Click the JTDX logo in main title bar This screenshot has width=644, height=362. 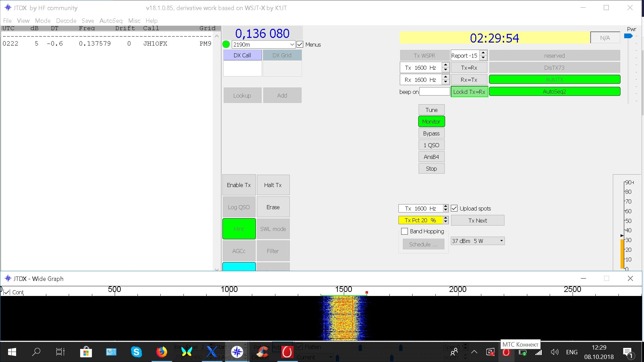pyautogui.click(x=8, y=7)
